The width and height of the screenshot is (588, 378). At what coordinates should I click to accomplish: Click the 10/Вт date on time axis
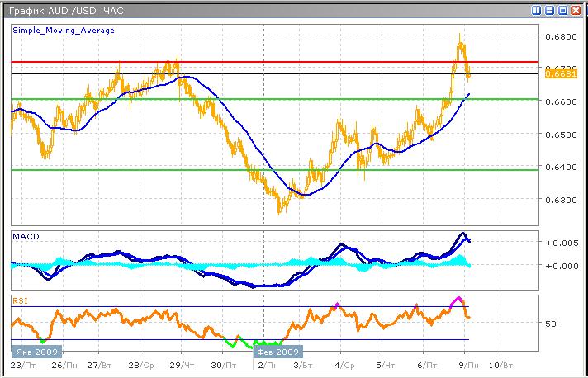pos(499,364)
